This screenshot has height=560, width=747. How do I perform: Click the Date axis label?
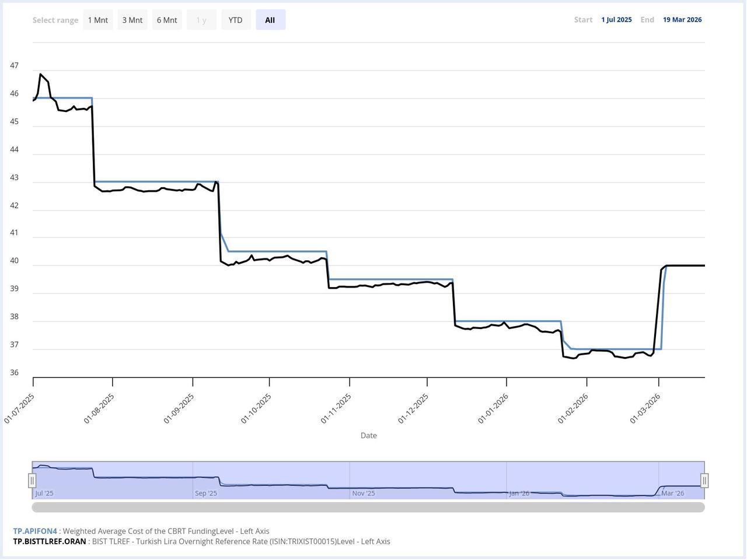tap(368, 435)
